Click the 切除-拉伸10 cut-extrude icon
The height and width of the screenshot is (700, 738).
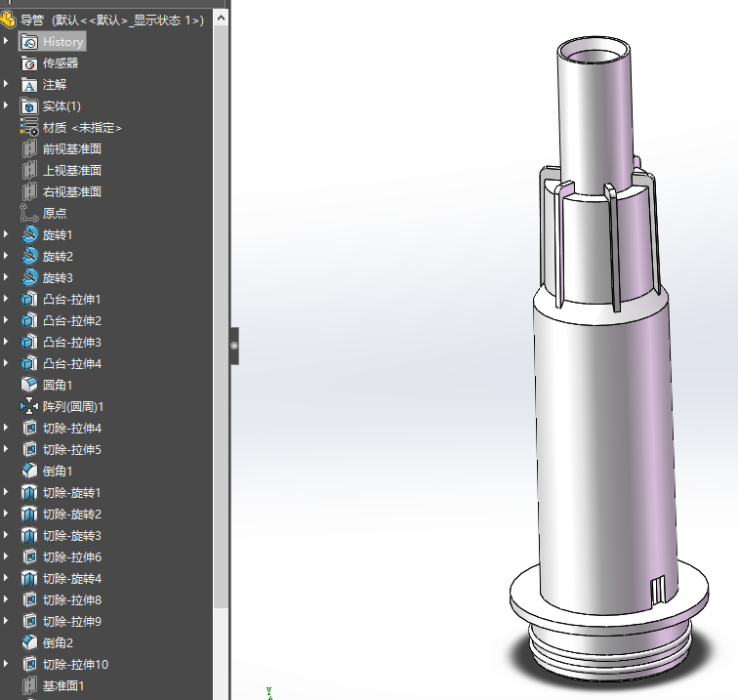[x=29, y=665]
